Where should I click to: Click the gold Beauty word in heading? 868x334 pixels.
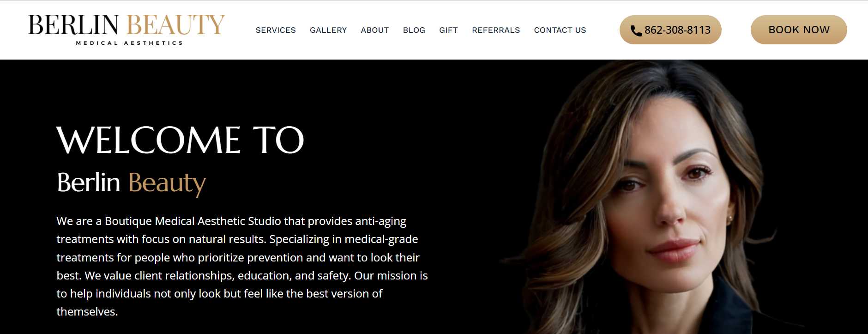(167, 183)
